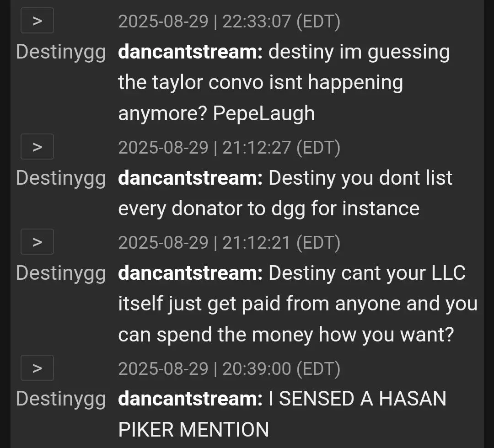Image resolution: width=494 pixels, height=448 pixels.
Task: Click timestamp 2025-08-29 | 22:33:07 (EDT)
Action: [x=229, y=21]
